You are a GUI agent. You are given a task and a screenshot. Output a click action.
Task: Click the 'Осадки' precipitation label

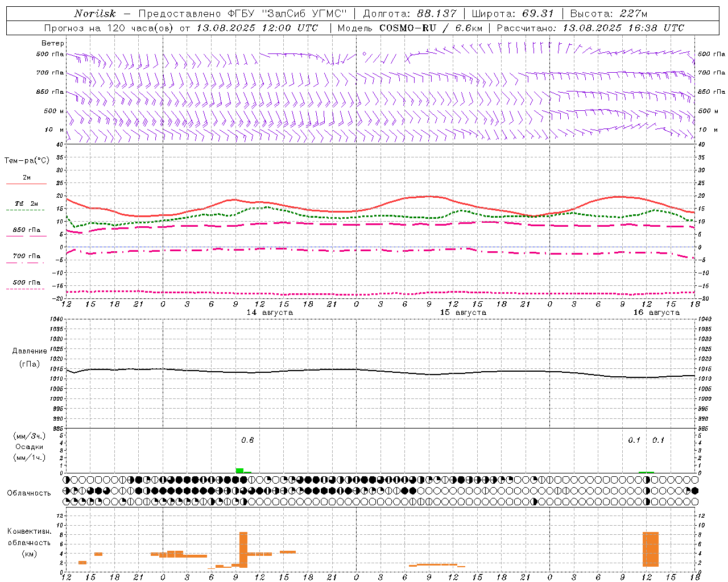point(30,447)
